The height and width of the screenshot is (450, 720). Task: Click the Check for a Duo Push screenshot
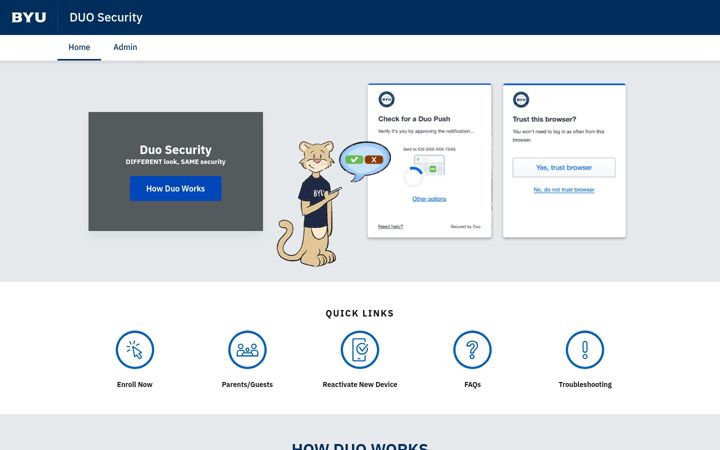[429, 161]
